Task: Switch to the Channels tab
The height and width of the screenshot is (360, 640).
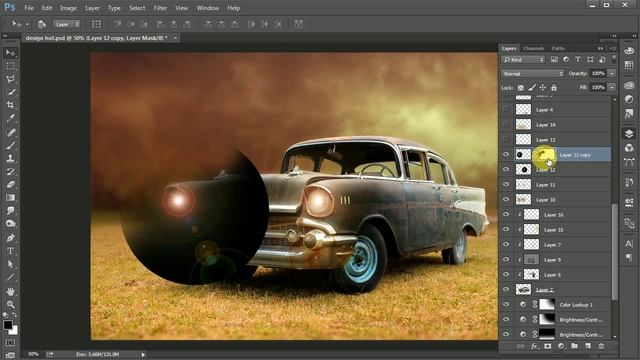Action: click(533, 48)
